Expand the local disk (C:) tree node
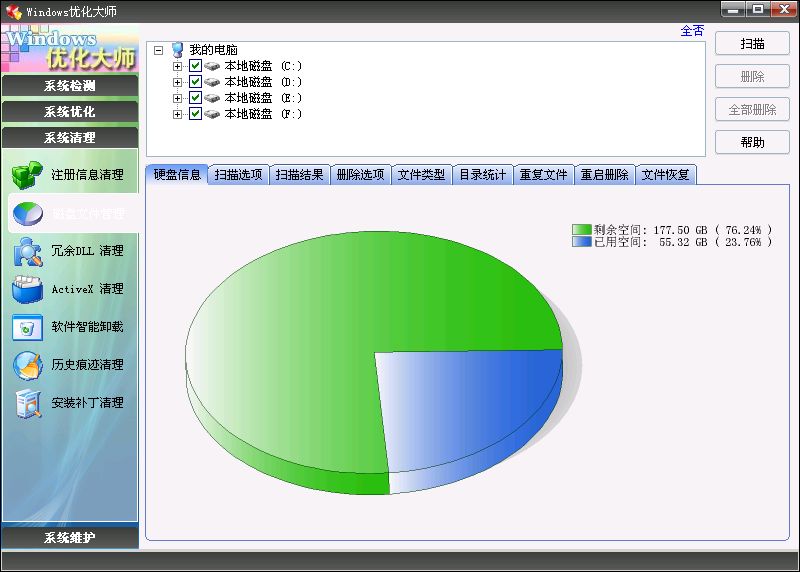Screen dimensions: 800x572 178,66
